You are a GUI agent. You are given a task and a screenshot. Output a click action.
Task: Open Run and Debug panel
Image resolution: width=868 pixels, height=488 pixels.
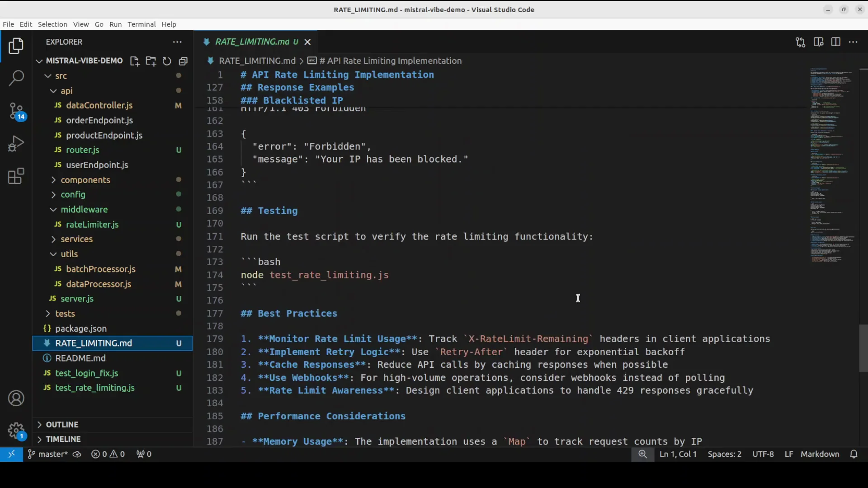pos(16,143)
